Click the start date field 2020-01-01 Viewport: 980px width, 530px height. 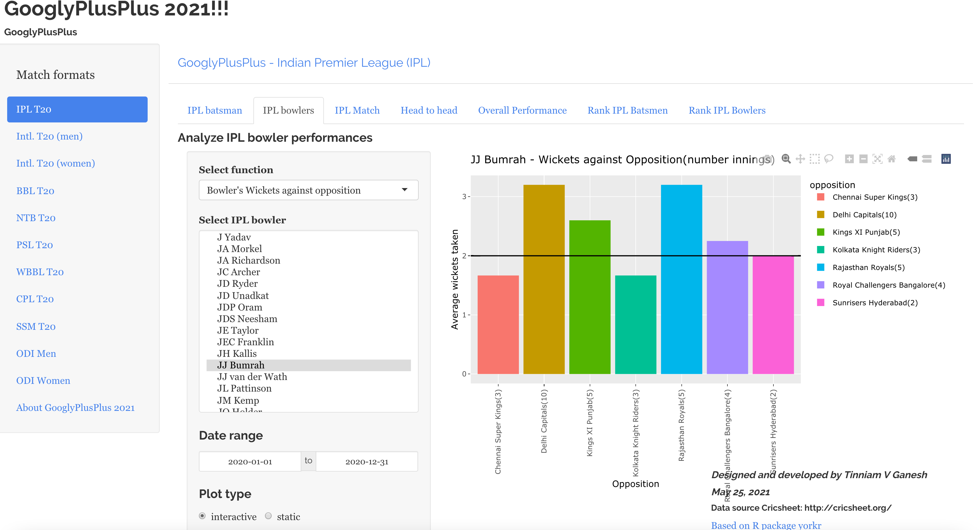pos(250,461)
